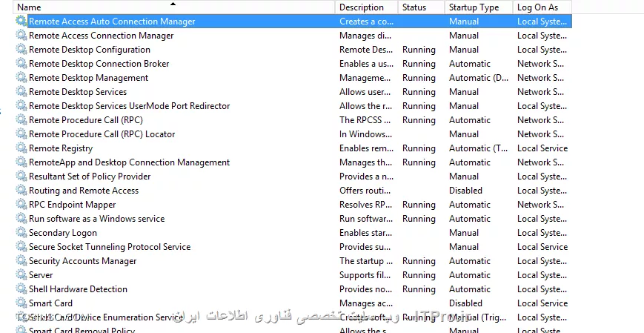
Task: Click 'Supports fil...' description of Server
Action: tap(365, 274)
